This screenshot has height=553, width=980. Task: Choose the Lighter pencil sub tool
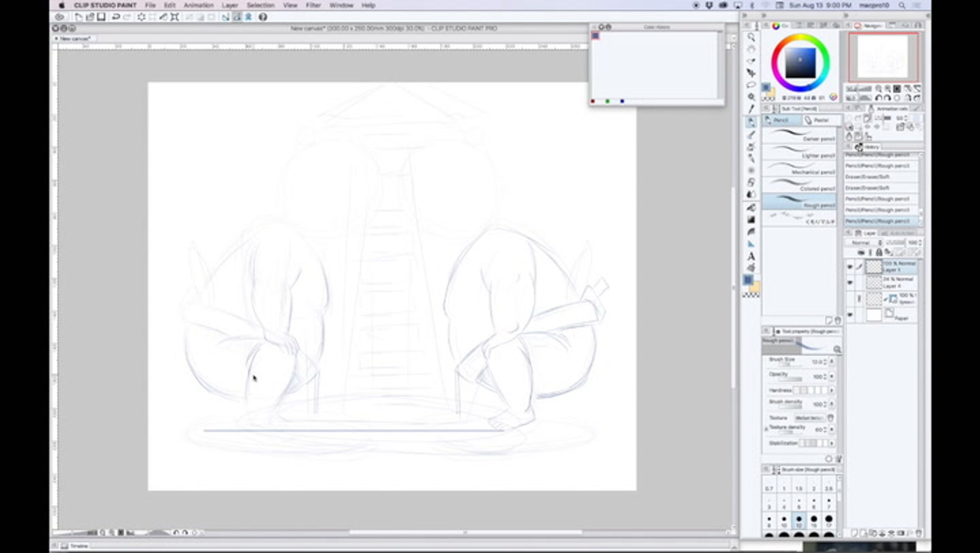[x=799, y=153]
